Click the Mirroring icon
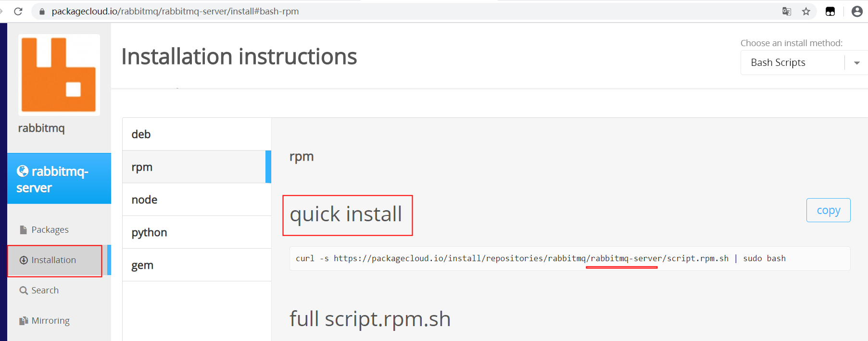The image size is (868, 341). [24, 321]
